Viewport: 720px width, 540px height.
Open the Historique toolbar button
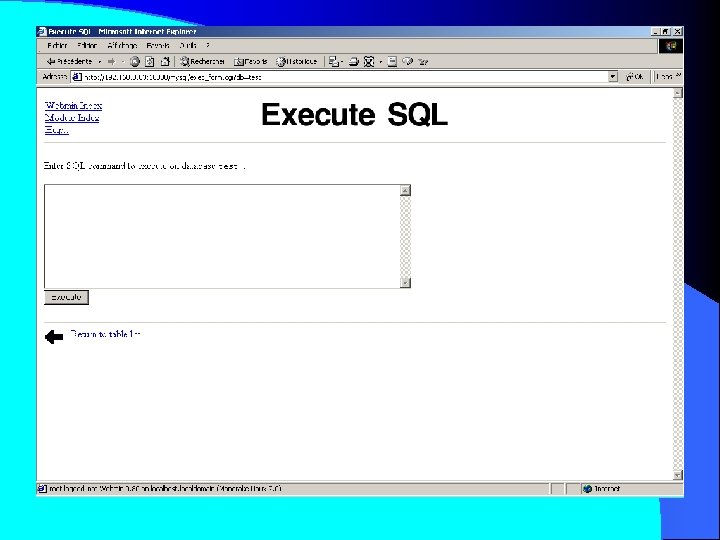296,62
